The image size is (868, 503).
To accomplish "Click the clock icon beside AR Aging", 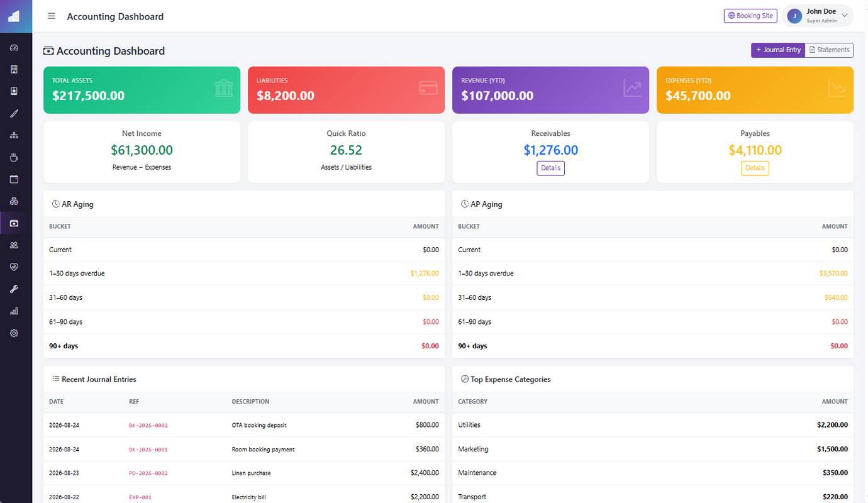I will 56,204.
